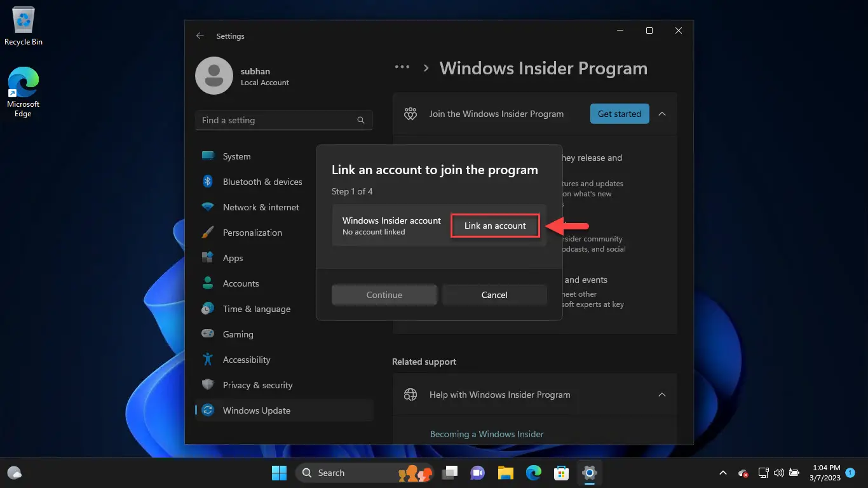The width and height of the screenshot is (868, 488).
Task: Click the Bluetooth & devices icon in the sidebar
Action: point(208,182)
